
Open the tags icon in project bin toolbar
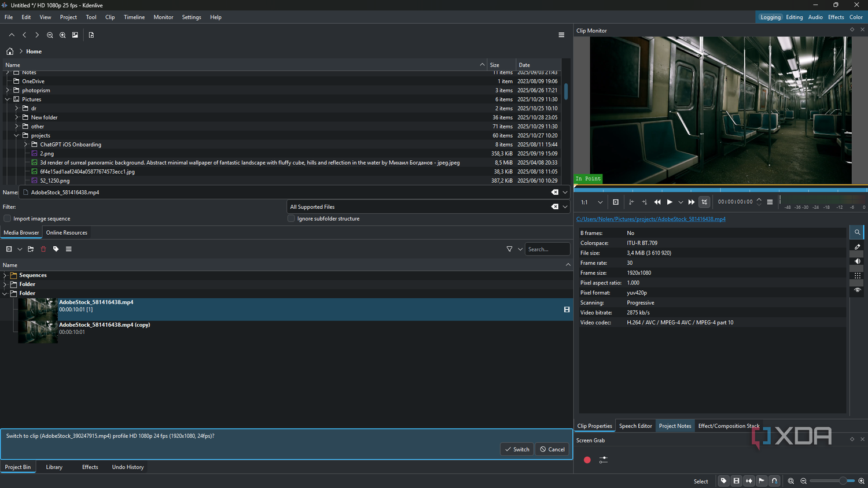tap(56, 249)
